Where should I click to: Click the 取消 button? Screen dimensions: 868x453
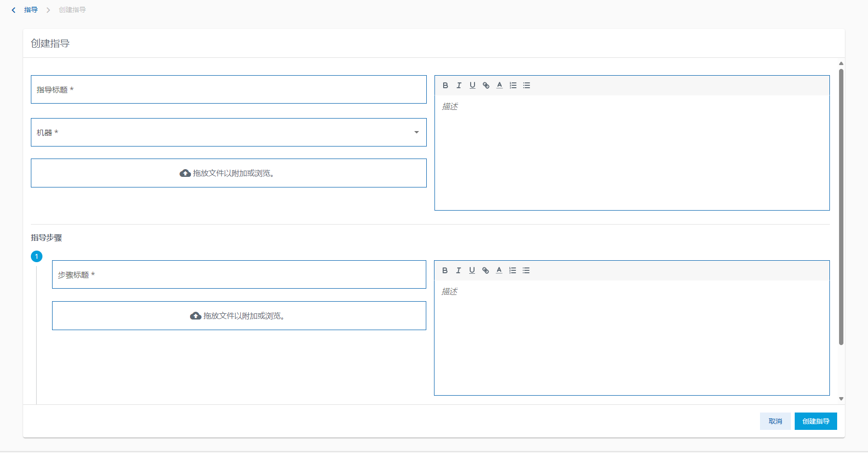tap(775, 421)
